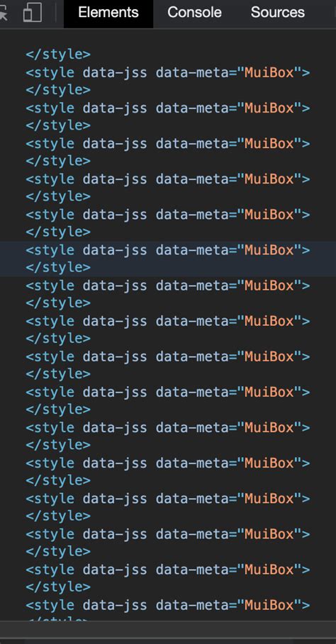Select the topmost closing style tag

(x=58, y=55)
